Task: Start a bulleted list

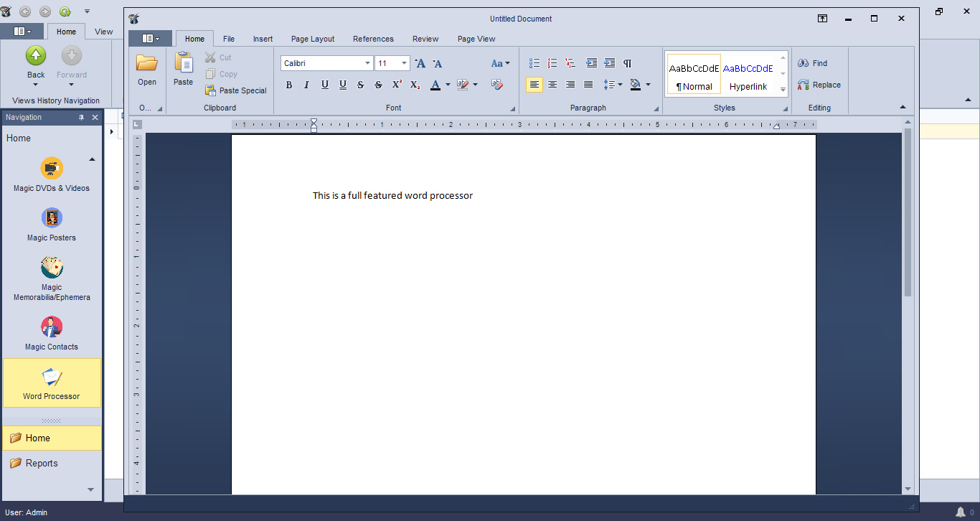Action: coord(534,63)
